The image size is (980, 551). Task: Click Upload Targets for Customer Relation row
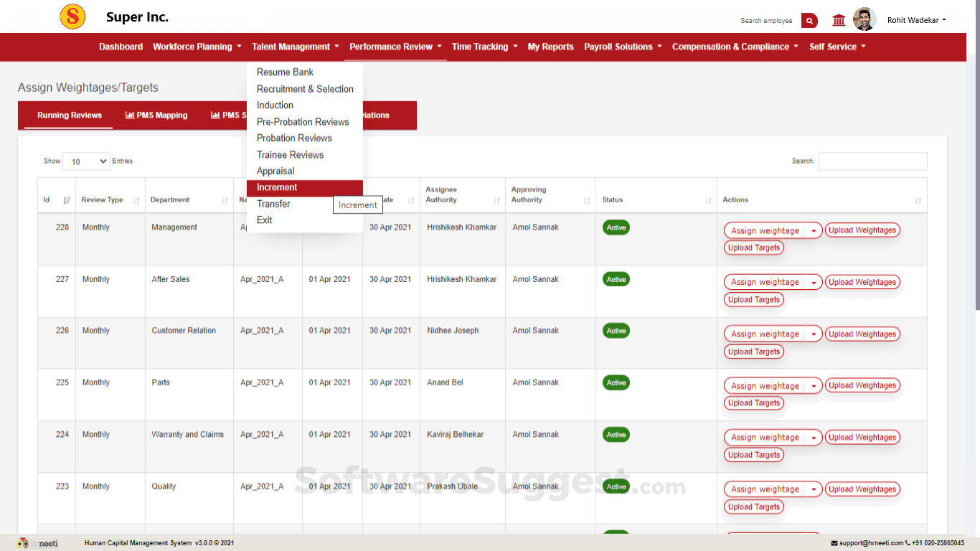click(x=754, y=352)
